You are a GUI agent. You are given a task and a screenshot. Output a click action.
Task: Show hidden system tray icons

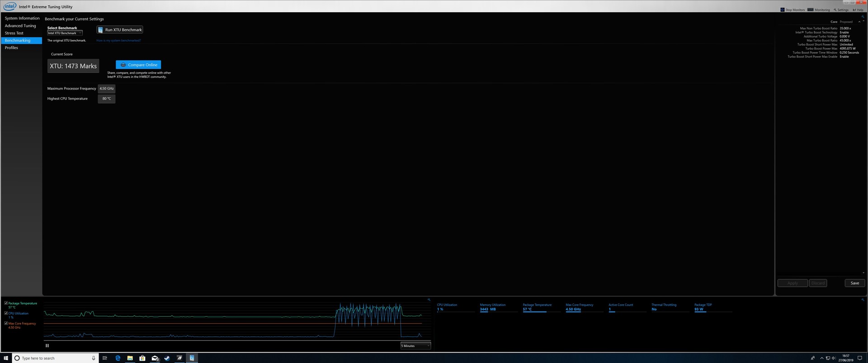point(822,358)
